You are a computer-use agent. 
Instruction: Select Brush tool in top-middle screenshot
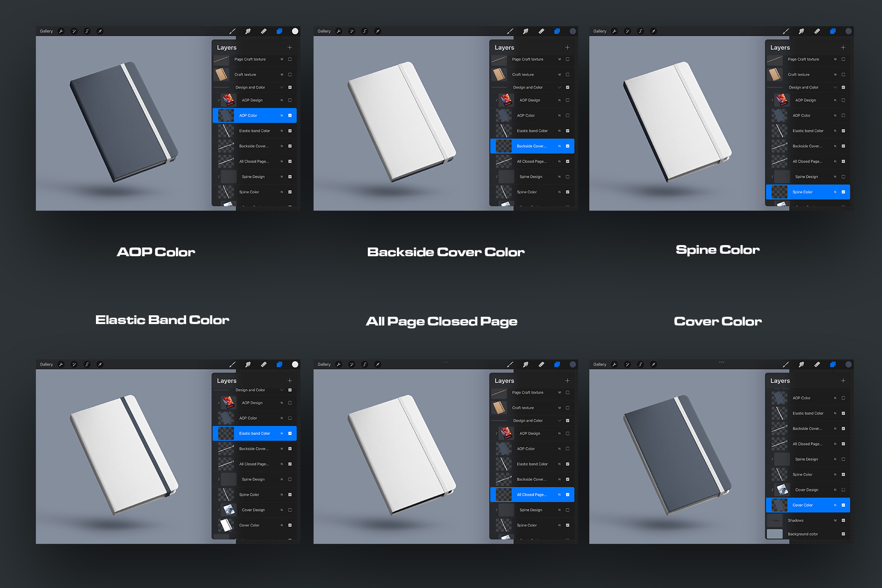[510, 31]
